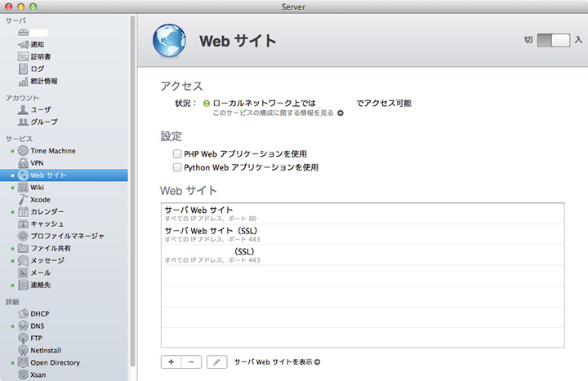Open サーバ Web サイトを表示 link
The image size is (588, 381).
[x=277, y=362]
